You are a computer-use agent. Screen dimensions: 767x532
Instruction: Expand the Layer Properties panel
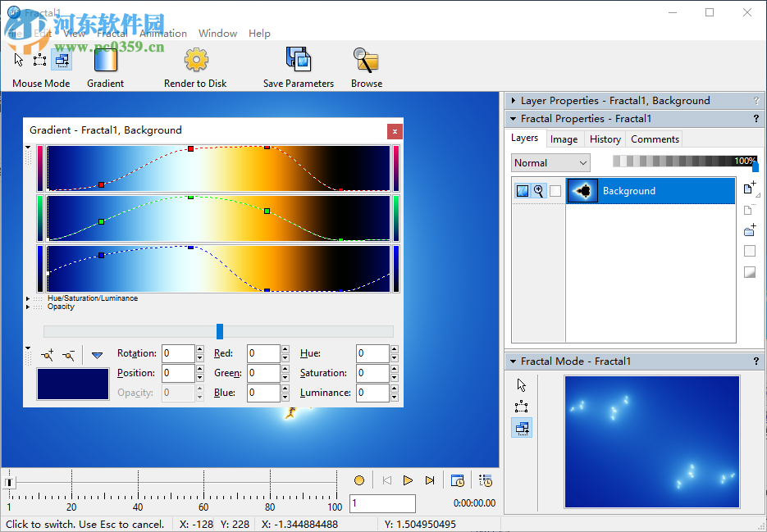click(x=512, y=101)
